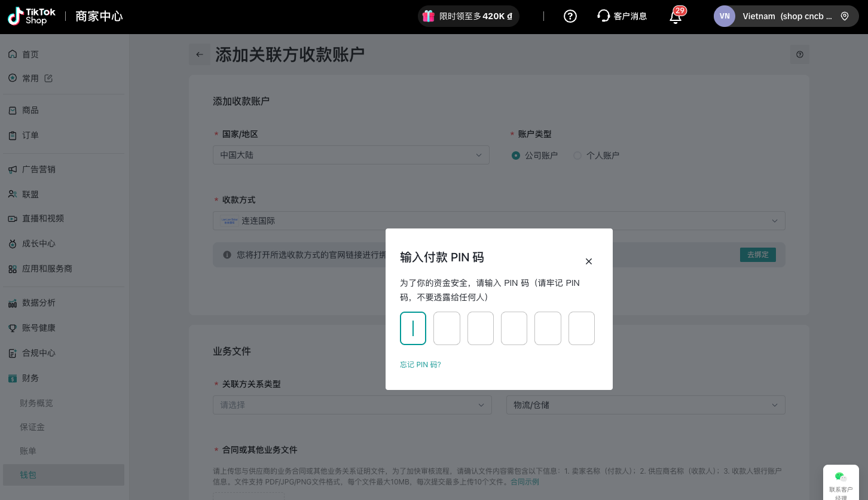Image resolution: width=868 pixels, height=500 pixels.
Task: Close the PIN code dialog
Action: [589, 261]
